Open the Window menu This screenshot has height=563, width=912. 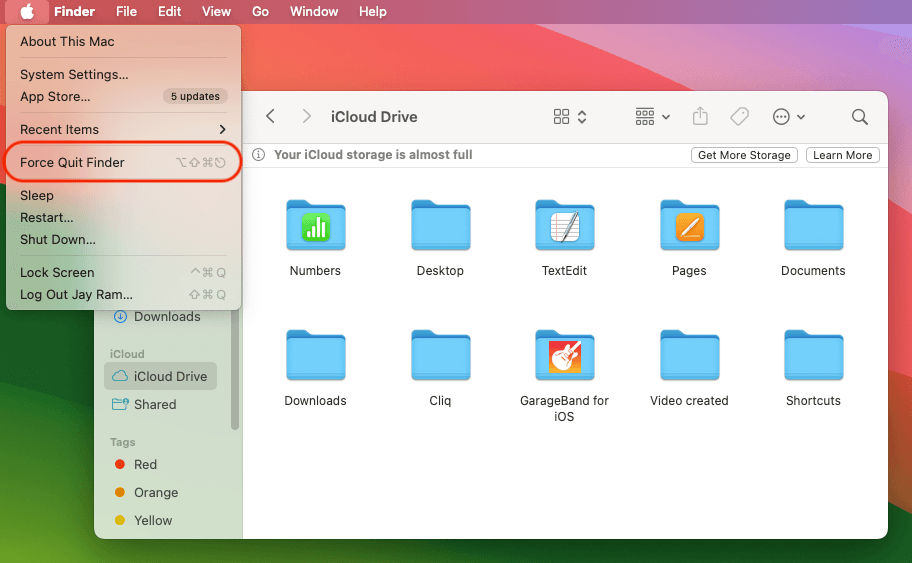coord(314,11)
